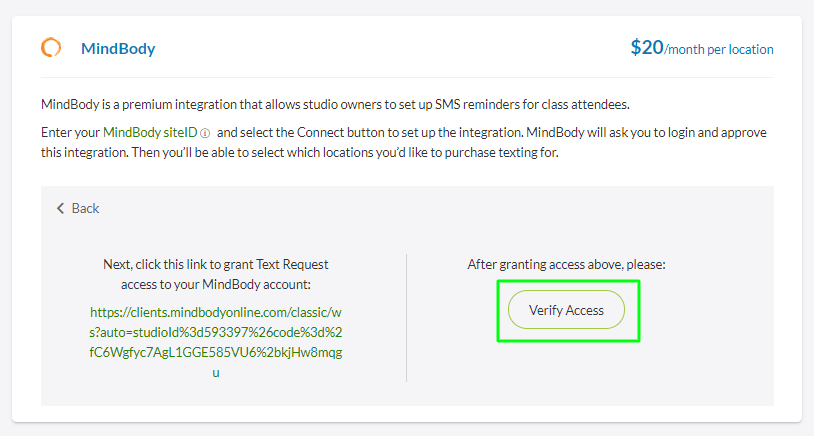Open the clients.mindbodyonline.com grant access link

coord(216,331)
